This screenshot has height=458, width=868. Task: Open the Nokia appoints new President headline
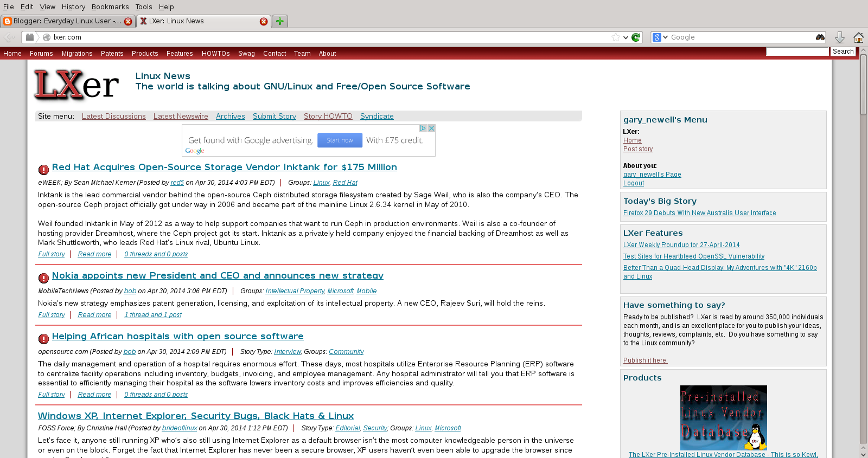coord(218,276)
